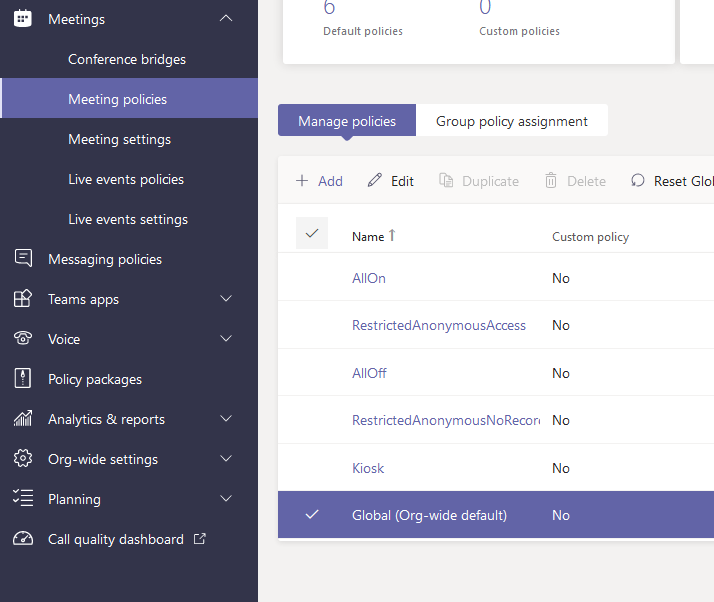The image size is (714, 602).
Task: Click the Name column header text
Action: [368, 237]
